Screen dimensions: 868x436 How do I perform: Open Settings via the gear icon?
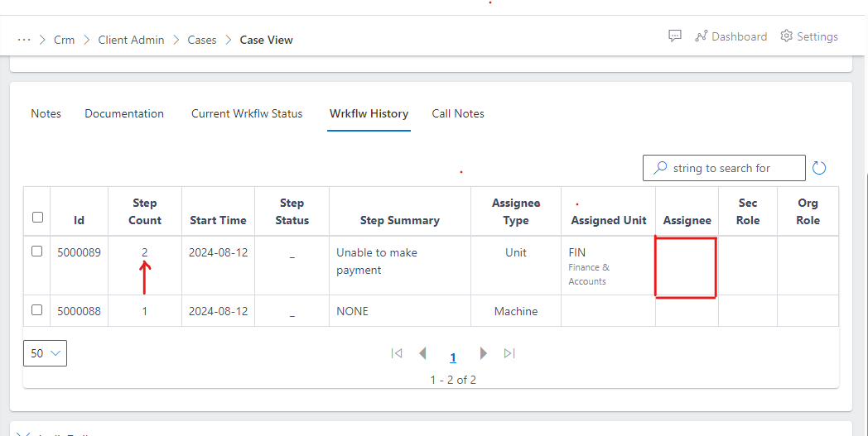pos(787,36)
